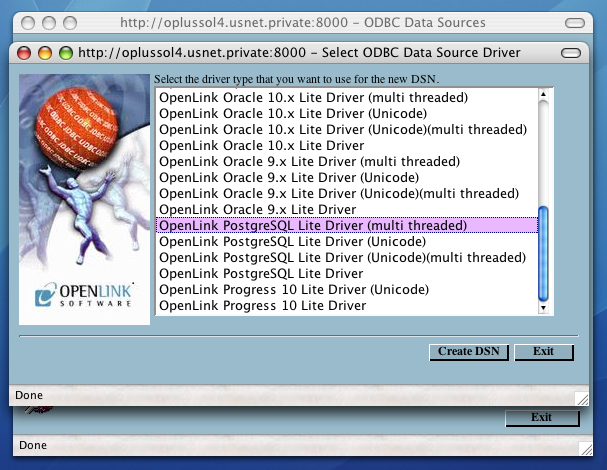This screenshot has width=607, height=470.
Task: Minimize the Select ODBC Data Source Driver window
Action: click(46, 53)
